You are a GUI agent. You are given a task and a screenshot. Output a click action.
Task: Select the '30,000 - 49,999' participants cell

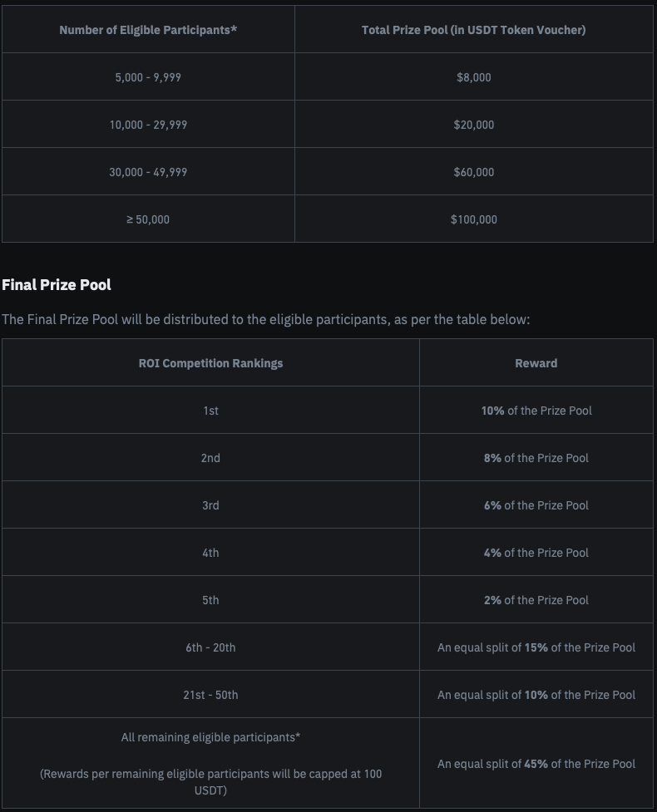pos(148,172)
